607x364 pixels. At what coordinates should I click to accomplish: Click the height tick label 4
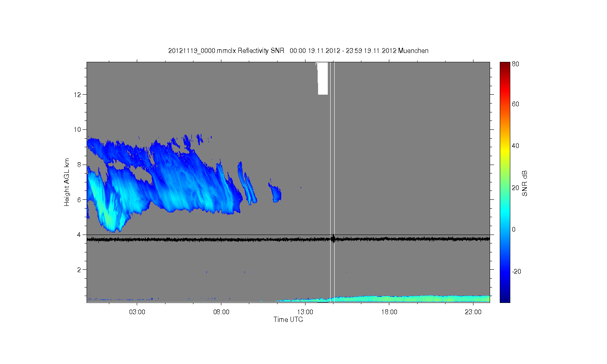click(79, 235)
